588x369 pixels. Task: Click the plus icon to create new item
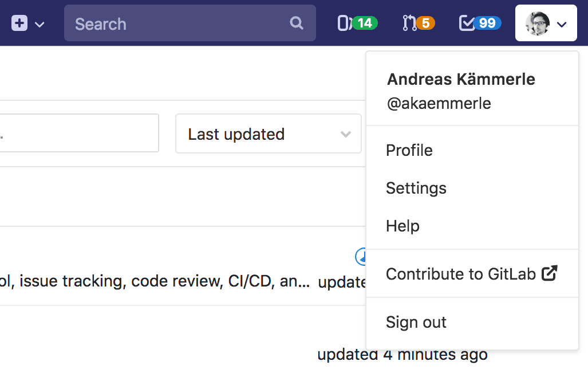[19, 23]
